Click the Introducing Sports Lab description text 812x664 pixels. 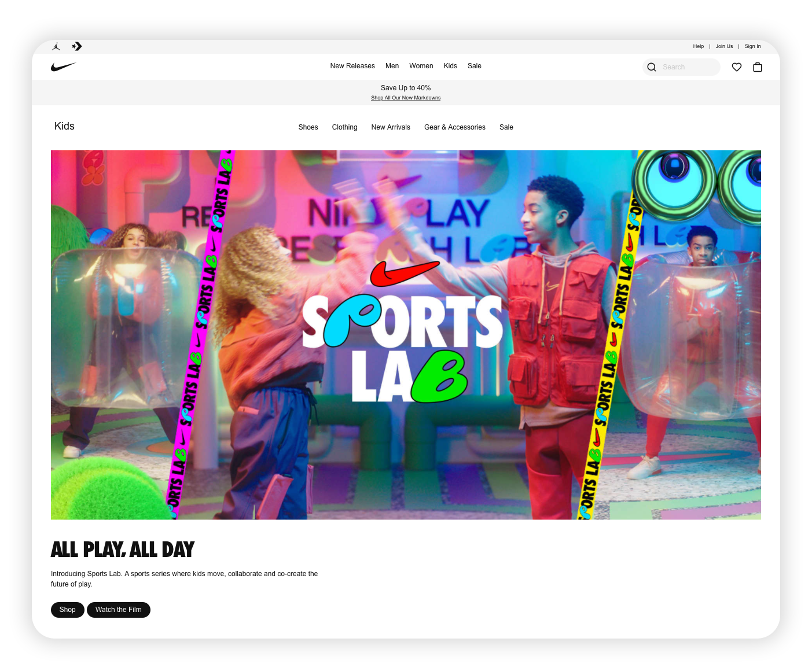coord(184,579)
